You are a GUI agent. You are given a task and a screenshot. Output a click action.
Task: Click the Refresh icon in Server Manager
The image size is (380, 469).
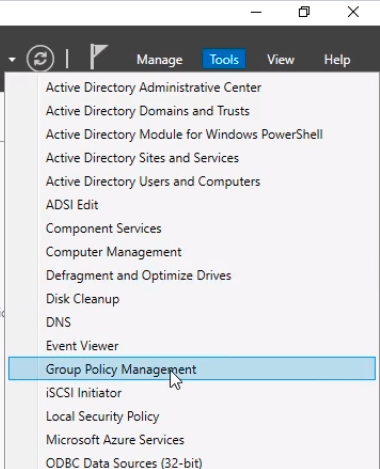[40, 59]
